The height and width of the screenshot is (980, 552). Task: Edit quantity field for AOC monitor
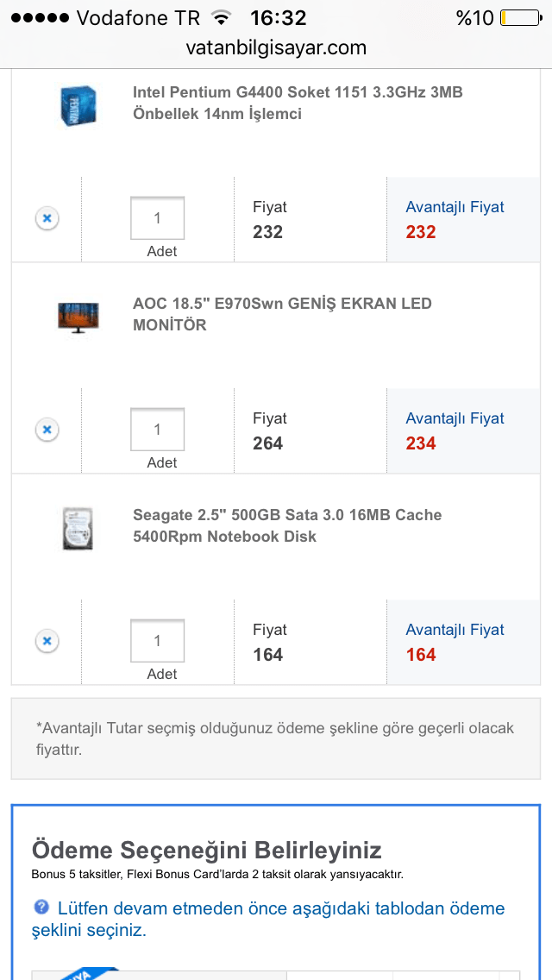click(x=157, y=430)
